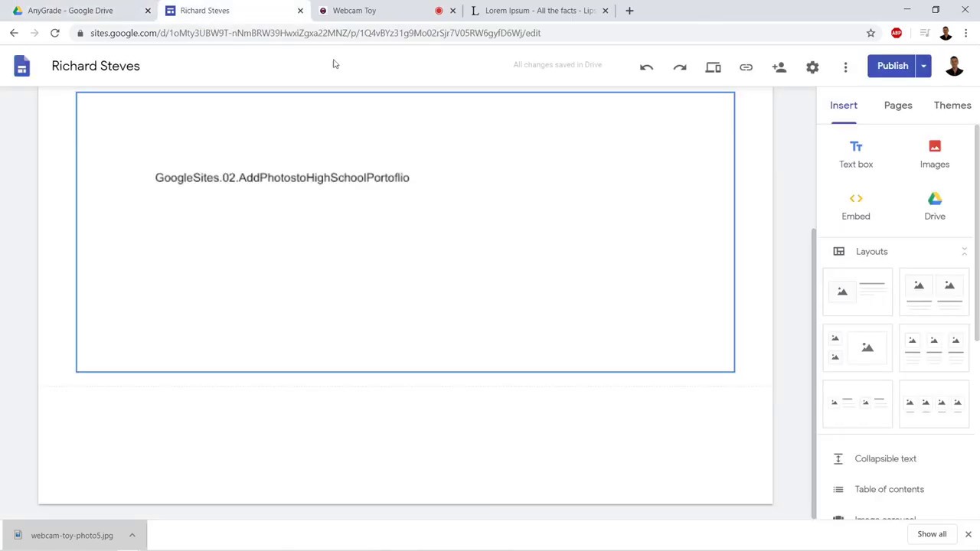Screen dimensions: 980x551
Task: Open the Chrome profile avatar
Action: [x=946, y=33]
